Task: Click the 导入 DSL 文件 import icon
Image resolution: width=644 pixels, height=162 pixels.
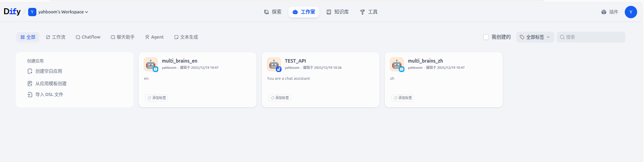Action: [30, 95]
